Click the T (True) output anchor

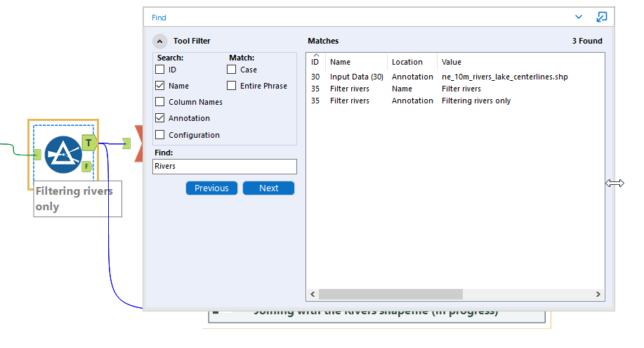(x=88, y=143)
